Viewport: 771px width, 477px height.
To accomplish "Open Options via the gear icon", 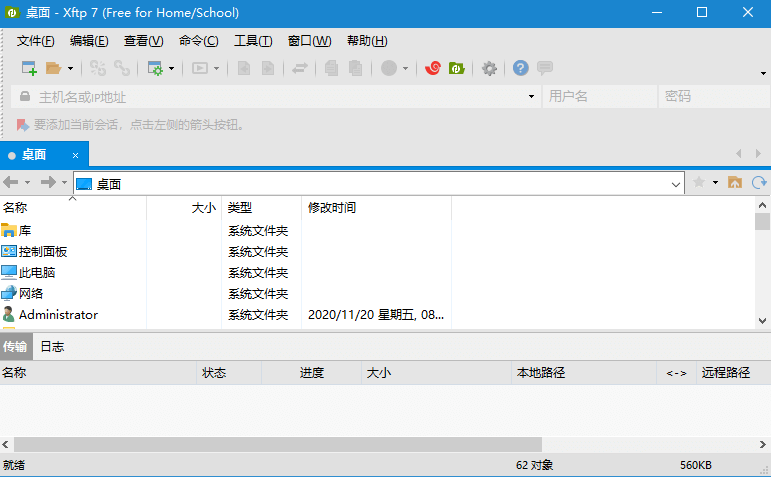I will pyautogui.click(x=489, y=68).
